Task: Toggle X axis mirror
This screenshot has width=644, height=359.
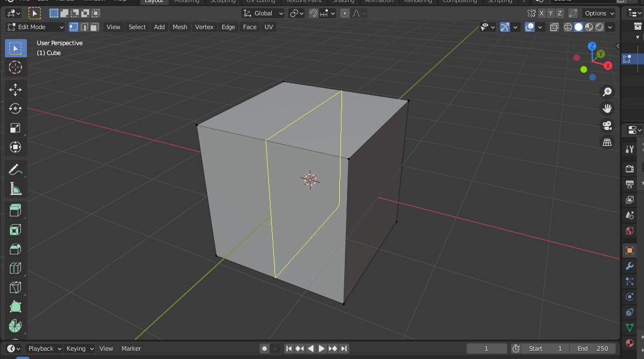Action: (x=541, y=13)
